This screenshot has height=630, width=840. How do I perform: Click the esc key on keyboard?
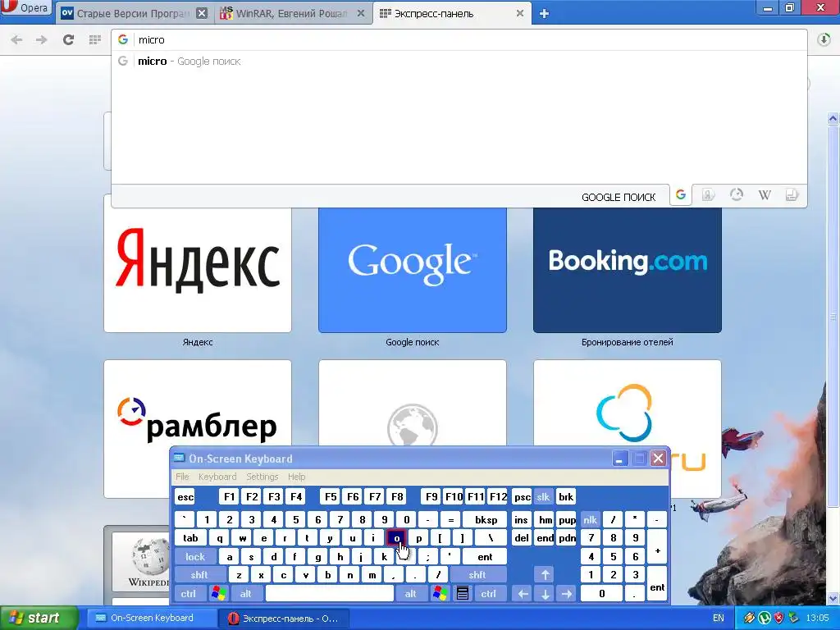[x=185, y=497]
